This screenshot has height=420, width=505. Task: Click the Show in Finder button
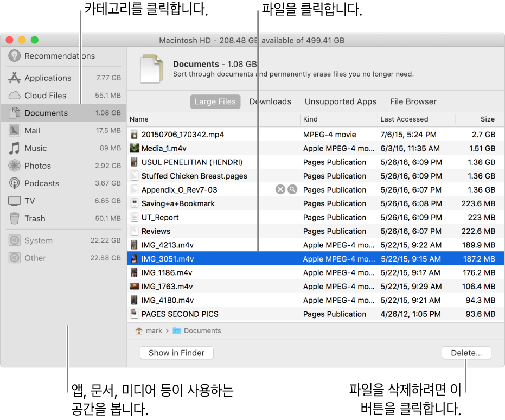click(x=176, y=353)
